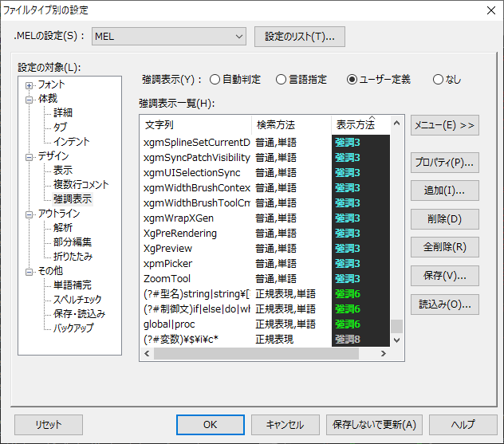504x444 pixels.
Task: Click the キャンセル button
Action: pyautogui.click(x=285, y=425)
